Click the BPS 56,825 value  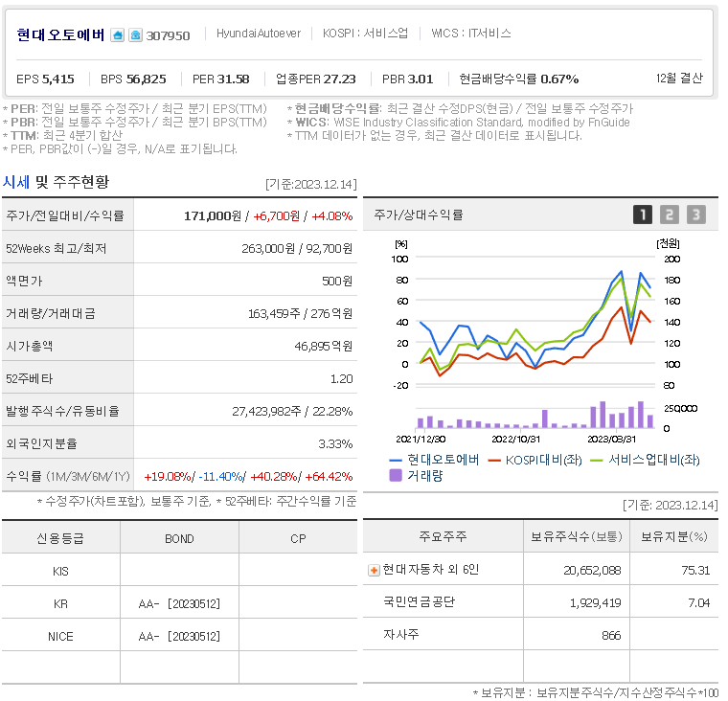[x=133, y=79]
